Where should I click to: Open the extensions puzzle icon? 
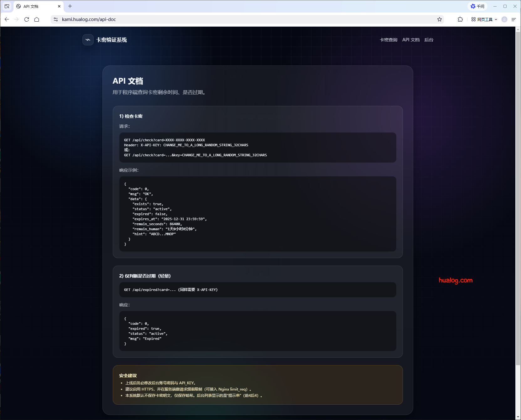(460, 19)
